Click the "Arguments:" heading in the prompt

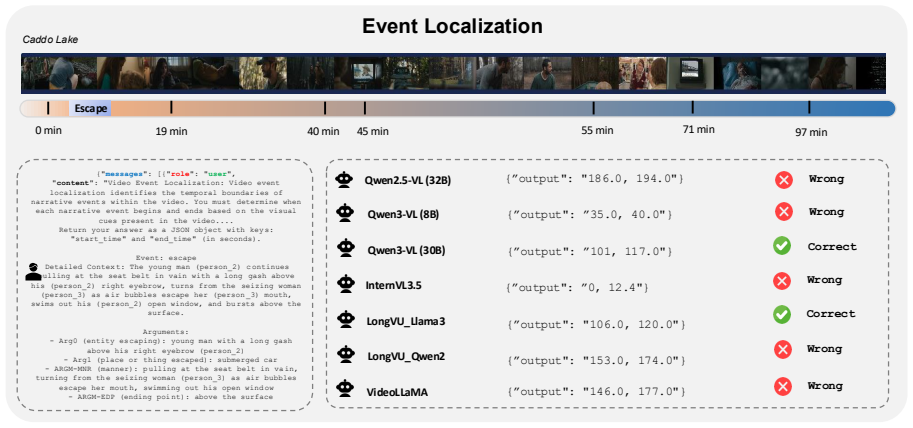[x=167, y=330]
